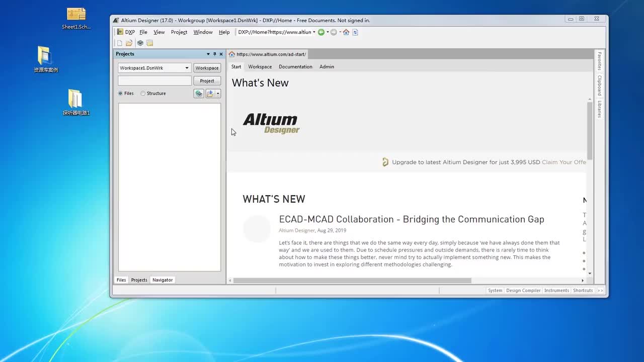
Task: Open the DXP system menu
Action: [x=126, y=32]
